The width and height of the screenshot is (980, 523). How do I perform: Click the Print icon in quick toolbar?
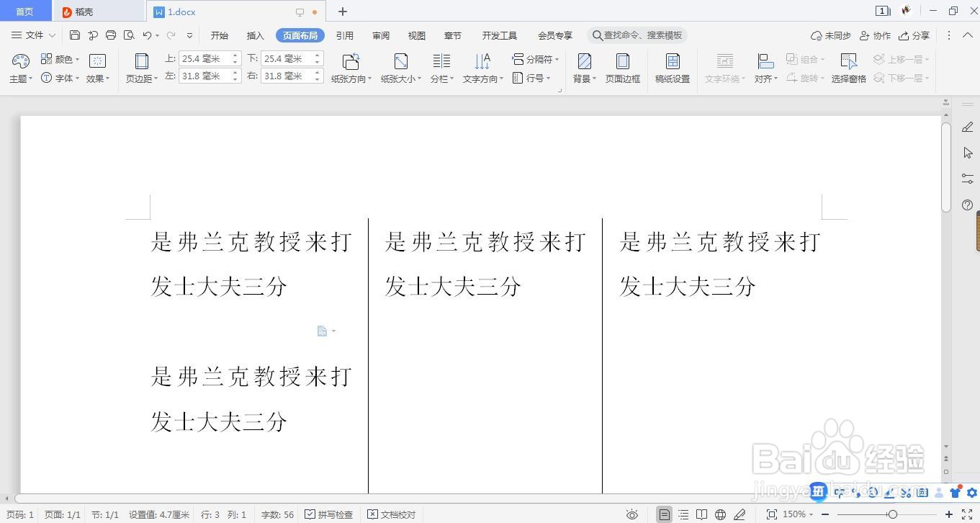(111, 35)
